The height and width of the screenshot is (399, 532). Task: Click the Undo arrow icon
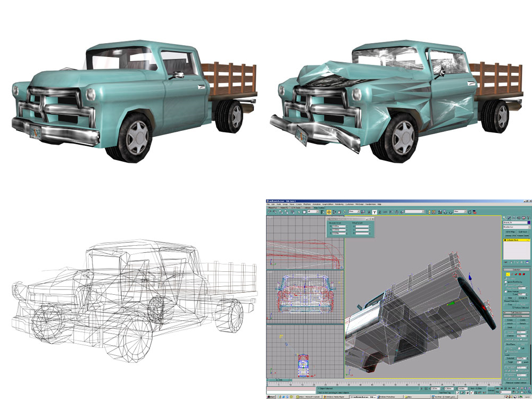pyautogui.click(x=269, y=212)
